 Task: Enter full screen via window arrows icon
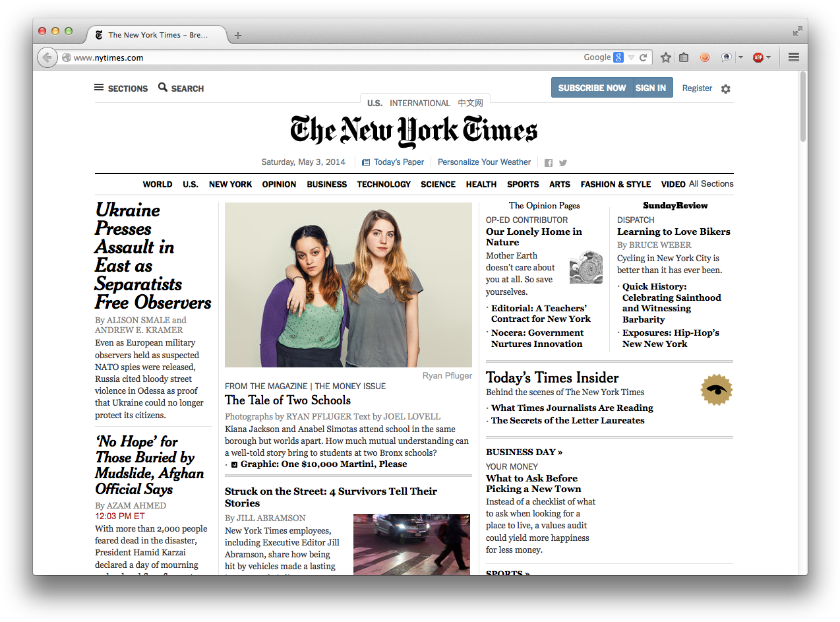point(798,31)
